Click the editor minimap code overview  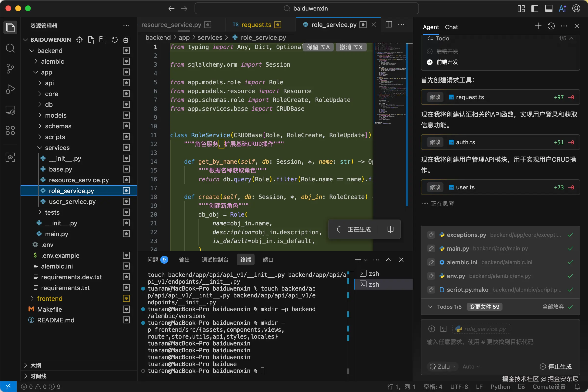tap(390, 83)
